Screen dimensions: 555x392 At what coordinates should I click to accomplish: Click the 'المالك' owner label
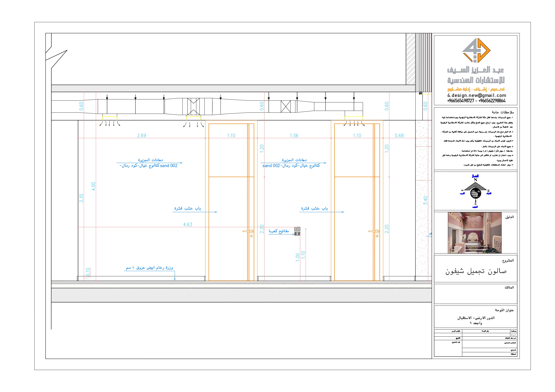tap(509, 287)
